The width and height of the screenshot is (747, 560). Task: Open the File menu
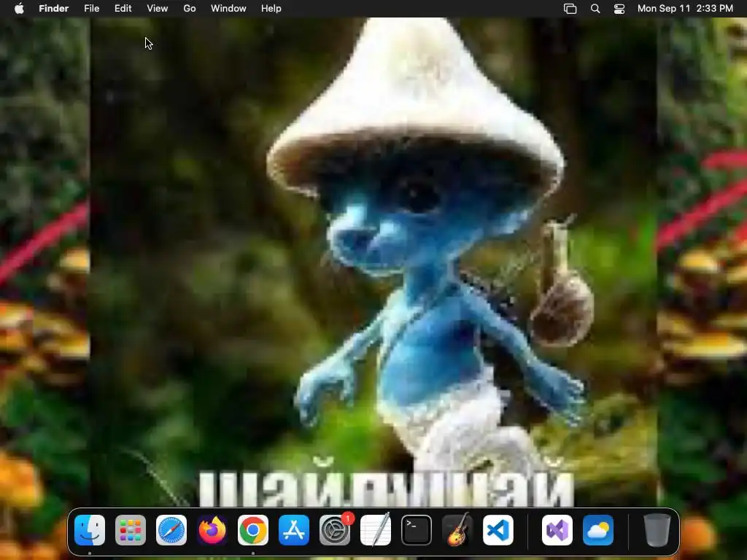point(91,9)
